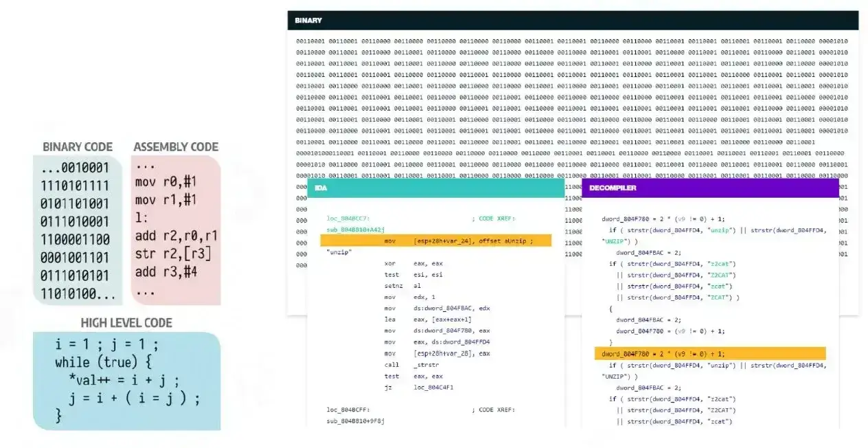
Task: Click the 'mov edx, 1' instruction
Action: point(410,297)
